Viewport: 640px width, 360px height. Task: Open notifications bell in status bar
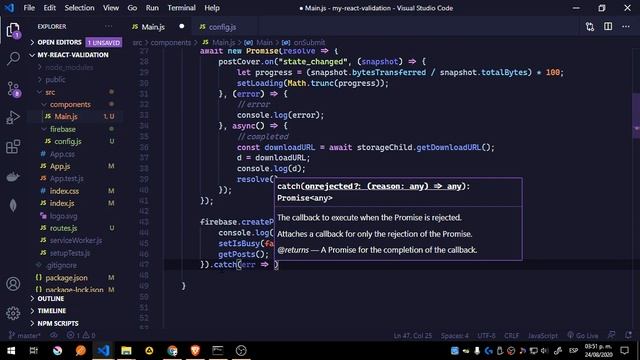tap(629, 336)
